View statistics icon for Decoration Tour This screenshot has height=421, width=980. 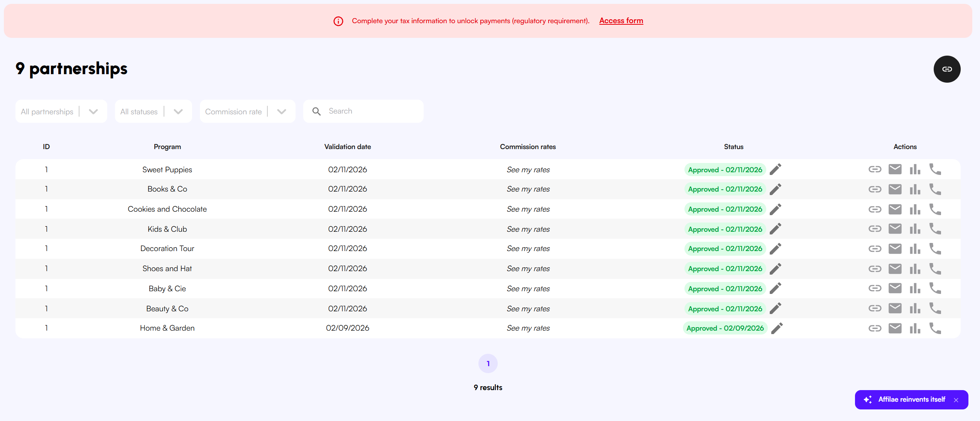pos(915,249)
